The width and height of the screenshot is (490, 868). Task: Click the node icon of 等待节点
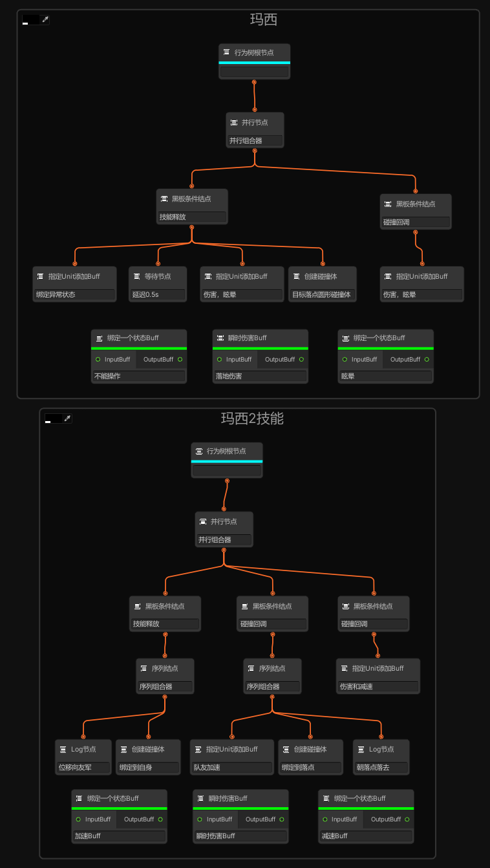pyautogui.click(x=136, y=276)
